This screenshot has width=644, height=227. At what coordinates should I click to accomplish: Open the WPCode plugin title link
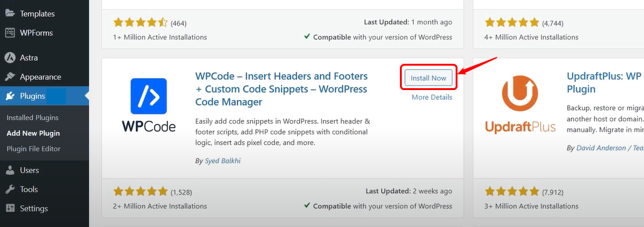(282, 89)
